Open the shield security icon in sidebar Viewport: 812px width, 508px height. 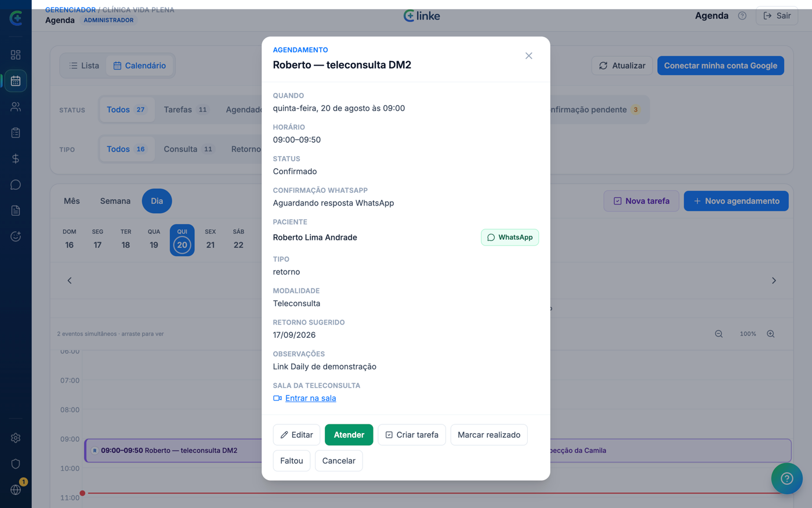pyautogui.click(x=16, y=464)
